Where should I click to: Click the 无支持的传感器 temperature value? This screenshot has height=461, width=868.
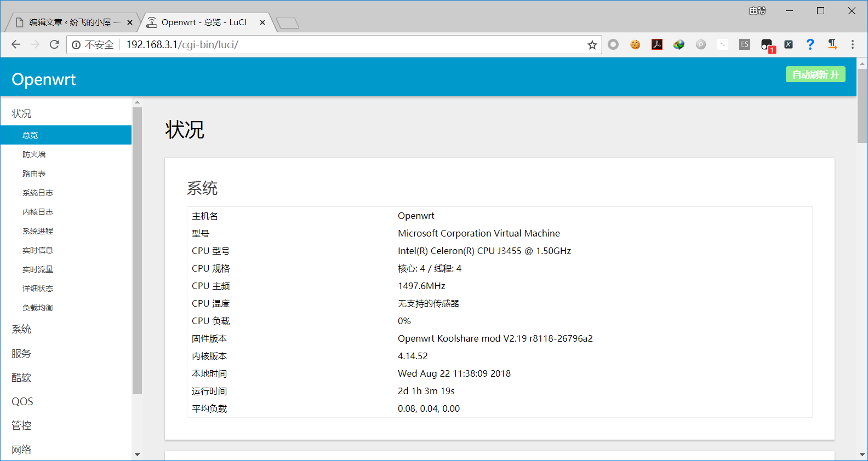[x=429, y=303]
